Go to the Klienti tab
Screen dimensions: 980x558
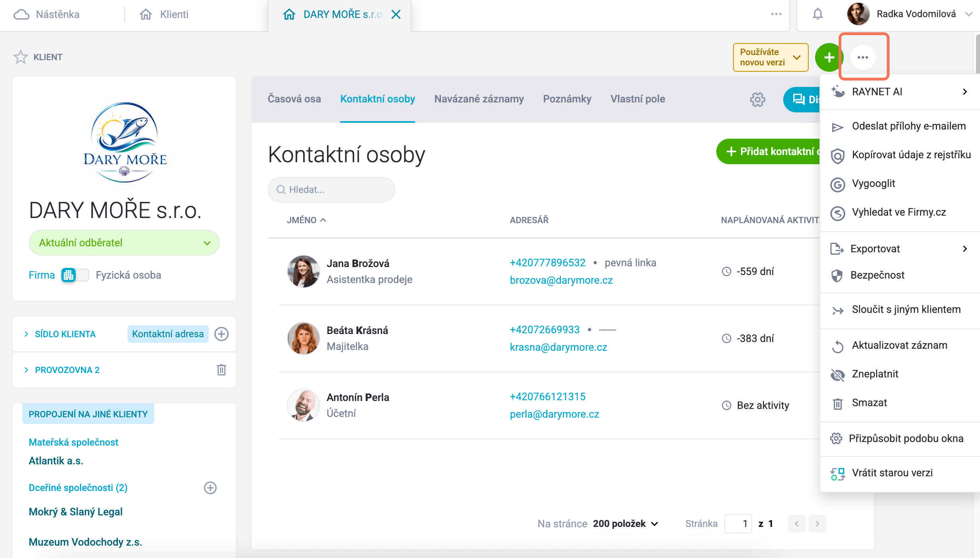click(x=164, y=14)
